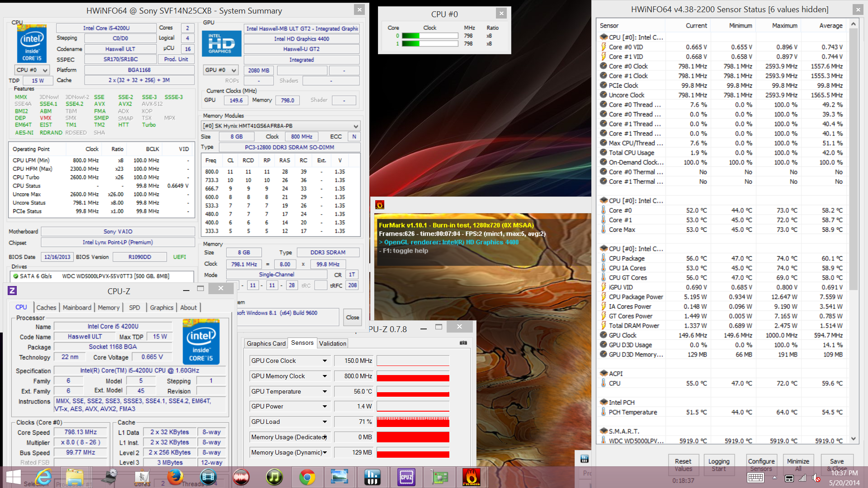Click the CPU Package Power sensor icon
The width and height of the screenshot is (868, 488).
[604, 297]
